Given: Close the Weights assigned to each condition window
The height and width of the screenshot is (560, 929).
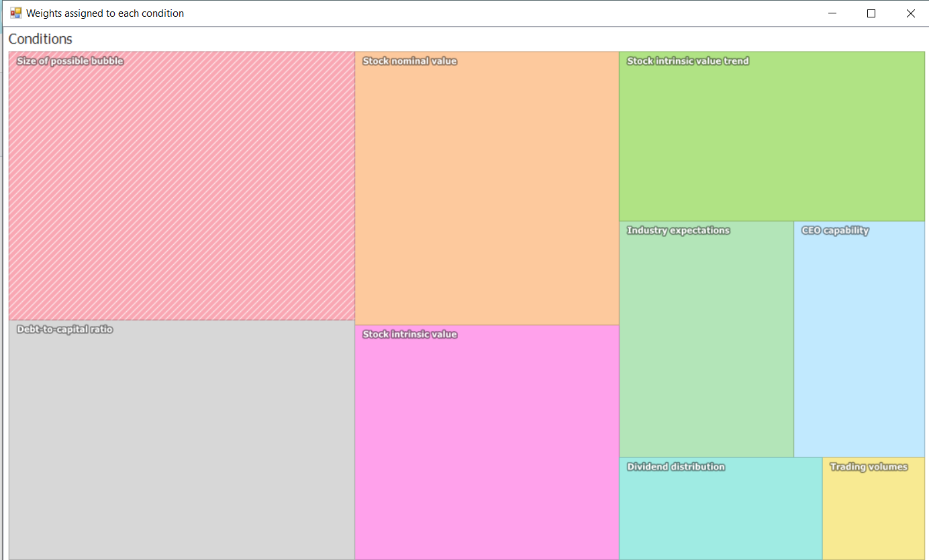Looking at the screenshot, I should click(x=910, y=13).
